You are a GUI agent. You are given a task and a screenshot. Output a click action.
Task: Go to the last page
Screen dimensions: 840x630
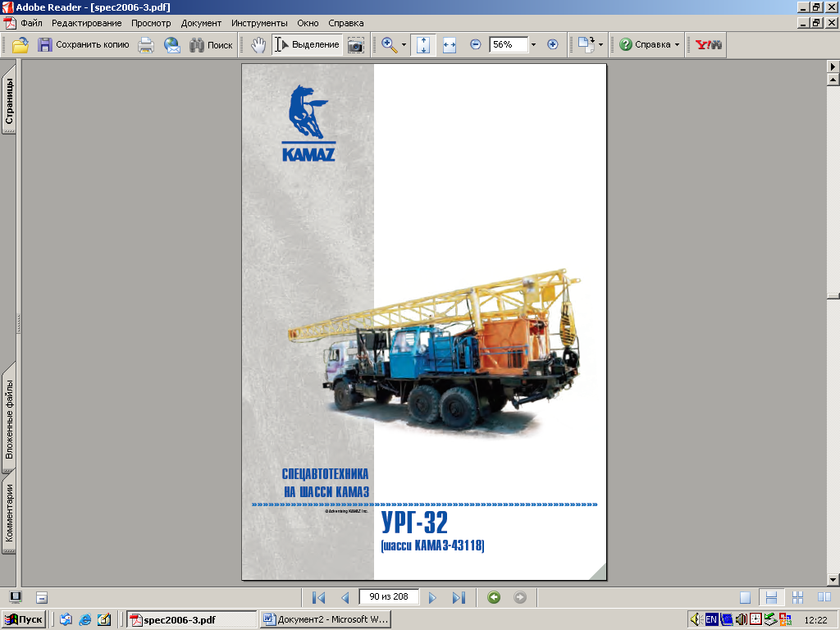[459, 597]
